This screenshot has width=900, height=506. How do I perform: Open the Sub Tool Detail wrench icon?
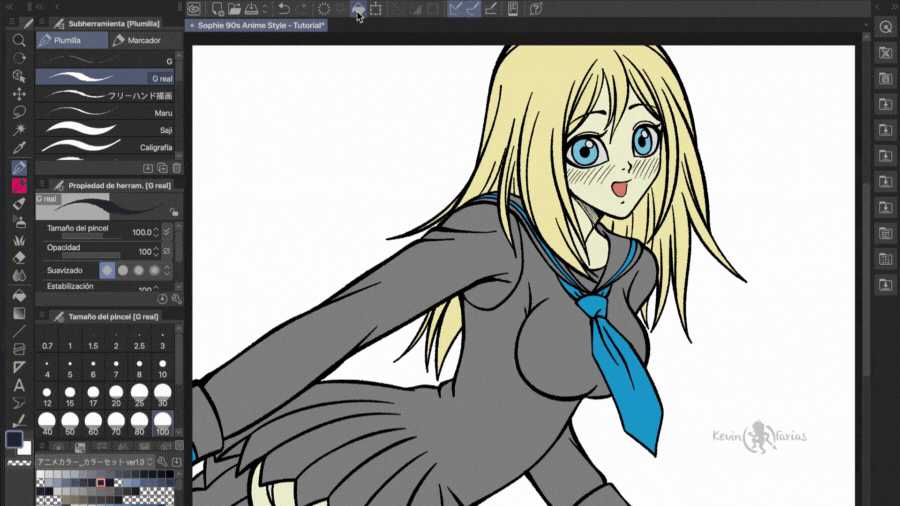pyautogui.click(x=177, y=299)
